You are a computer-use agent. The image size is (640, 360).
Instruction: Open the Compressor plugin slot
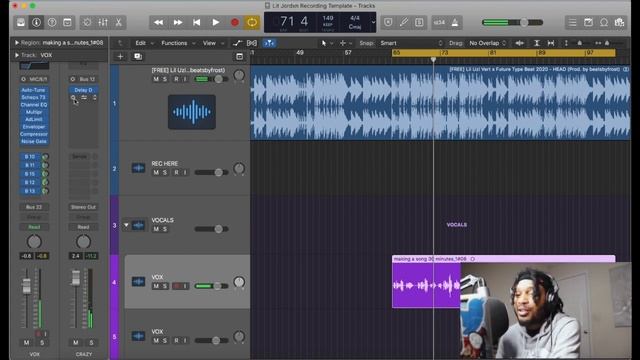[33, 134]
